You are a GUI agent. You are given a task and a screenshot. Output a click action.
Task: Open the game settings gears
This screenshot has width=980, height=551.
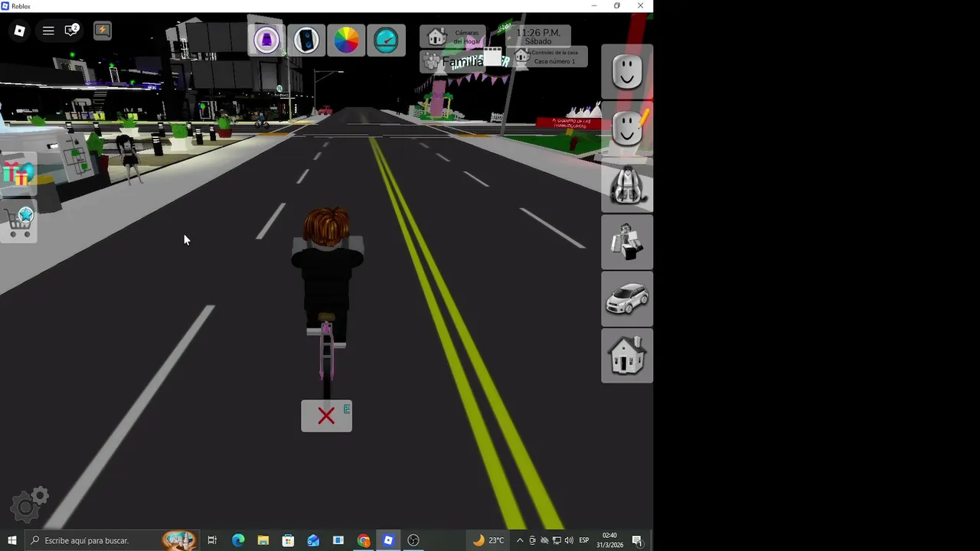[29, 505]
